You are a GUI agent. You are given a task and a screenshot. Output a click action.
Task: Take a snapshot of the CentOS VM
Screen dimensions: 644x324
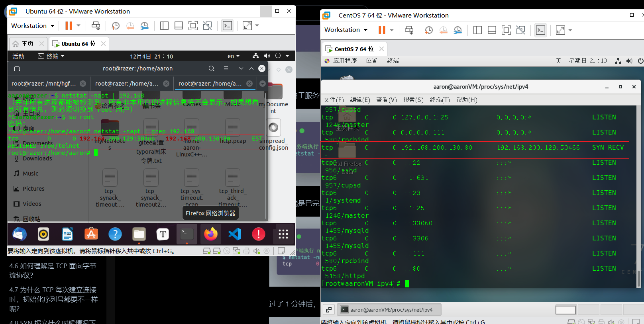pos(429,30)
